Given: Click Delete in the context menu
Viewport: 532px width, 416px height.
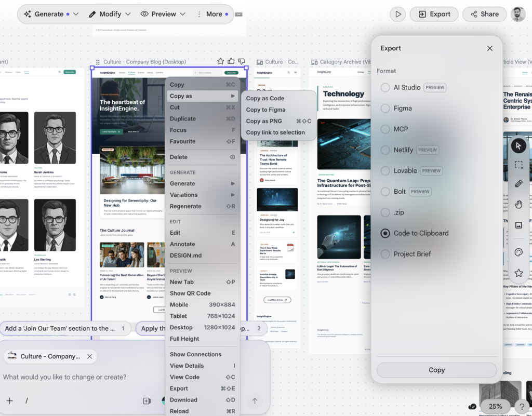Looking at the screenshot, I should [202, 157].
